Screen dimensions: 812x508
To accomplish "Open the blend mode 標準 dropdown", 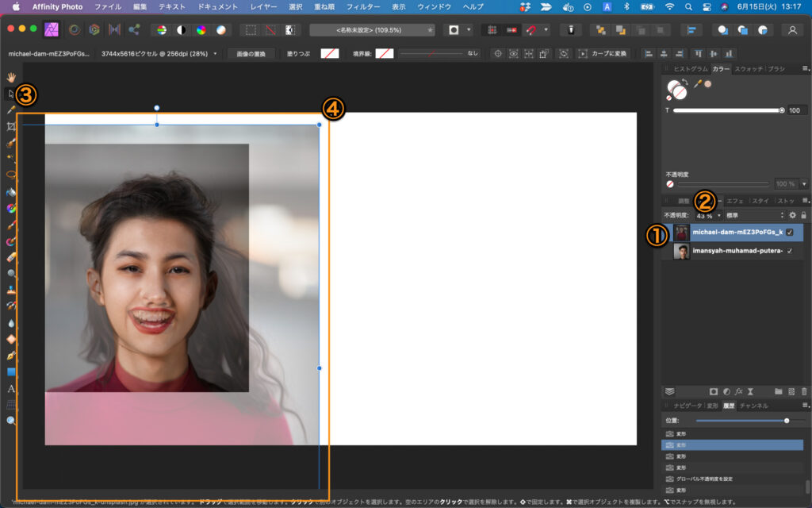I will pyautogui.click(x=754, y=215).
